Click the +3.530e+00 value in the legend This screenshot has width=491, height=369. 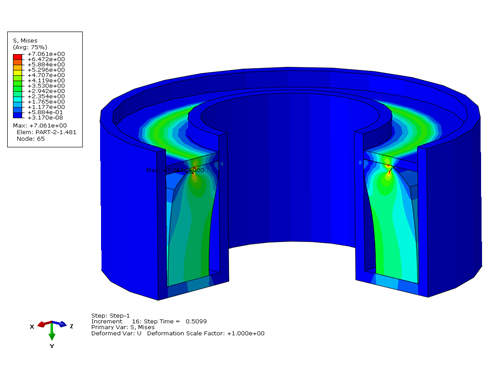pos(46,86)
